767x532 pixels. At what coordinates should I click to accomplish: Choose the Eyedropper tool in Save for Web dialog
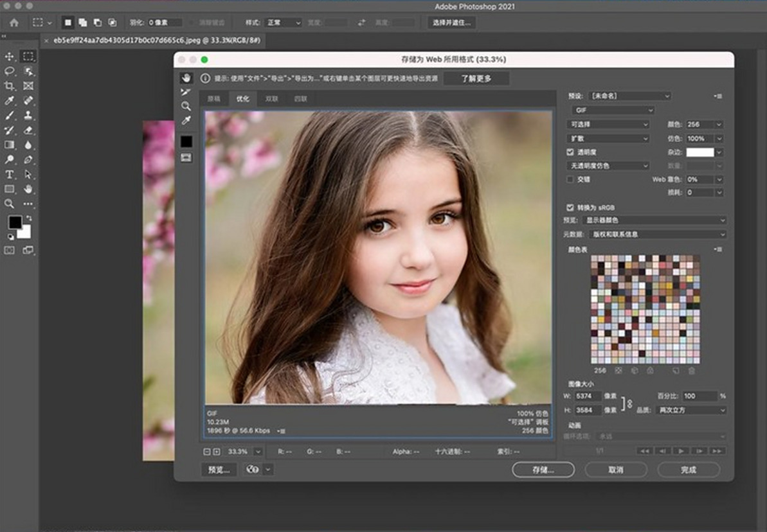tap(186, 120)
